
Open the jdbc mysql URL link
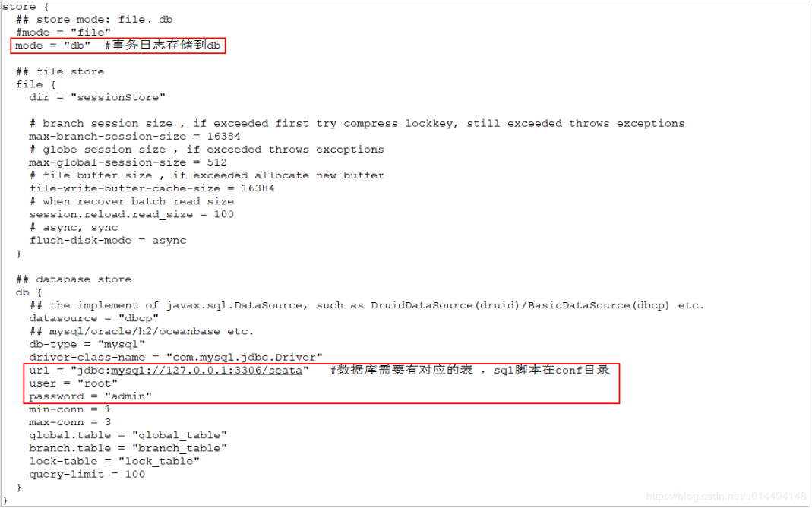pyautogui.click(x=206, y=371)
